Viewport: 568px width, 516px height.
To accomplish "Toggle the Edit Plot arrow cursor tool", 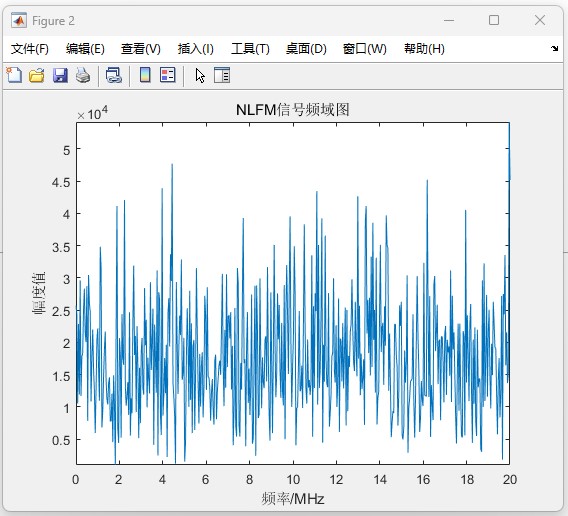I will click(x=200, y=76).
